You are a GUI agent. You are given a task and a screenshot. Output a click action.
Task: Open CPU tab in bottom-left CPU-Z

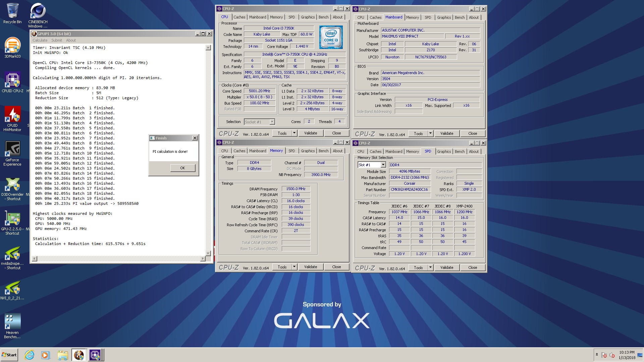[224, 151]
